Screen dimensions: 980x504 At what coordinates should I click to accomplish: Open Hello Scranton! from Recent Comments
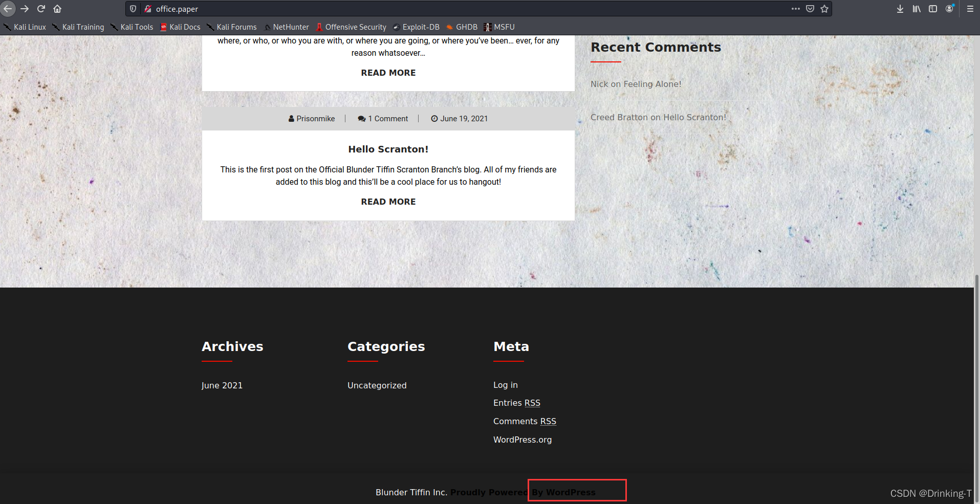(695, 117)
